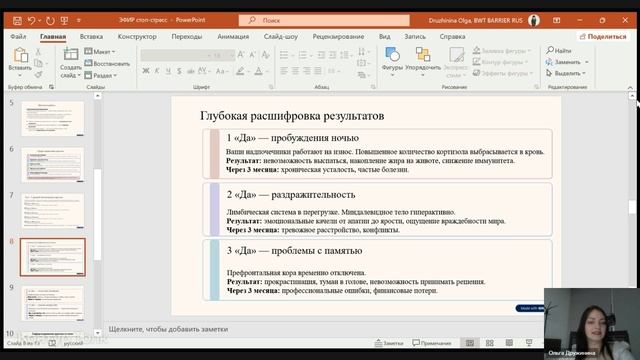Screen dimensions: 640x360
Task: Redo the last action
Action: pyautogui.click(x=50, y=20)
